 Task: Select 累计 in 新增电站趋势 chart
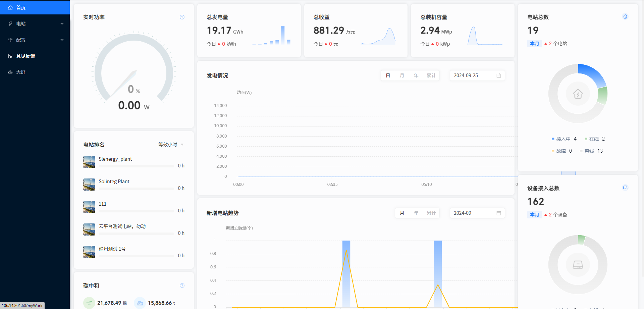[431, 213]
